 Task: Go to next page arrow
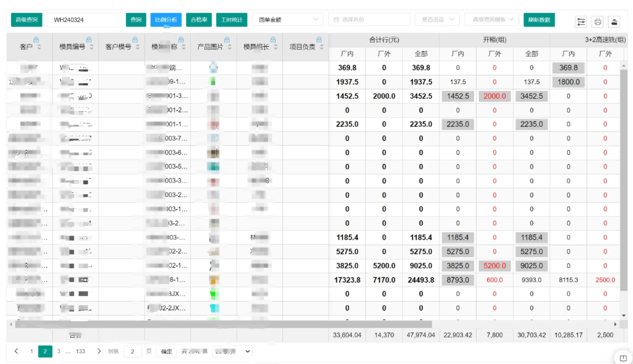[x=99, y=351]
